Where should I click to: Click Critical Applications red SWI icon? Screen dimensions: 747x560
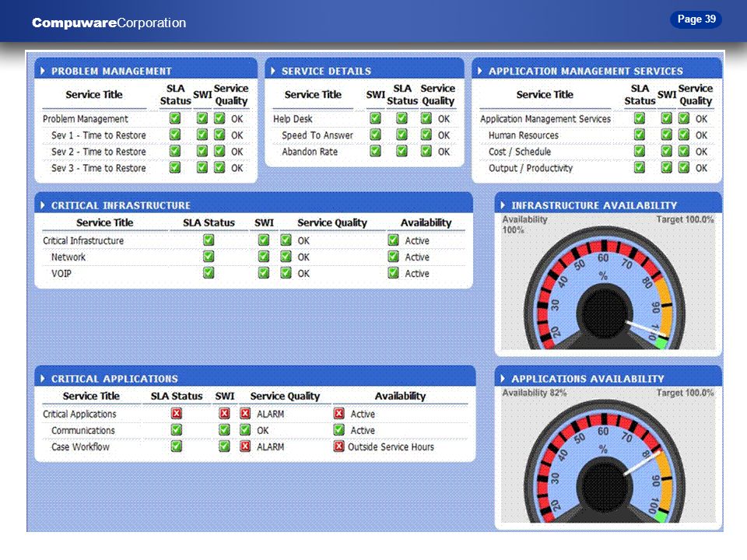pyautogui.click(x=224, y=413)
